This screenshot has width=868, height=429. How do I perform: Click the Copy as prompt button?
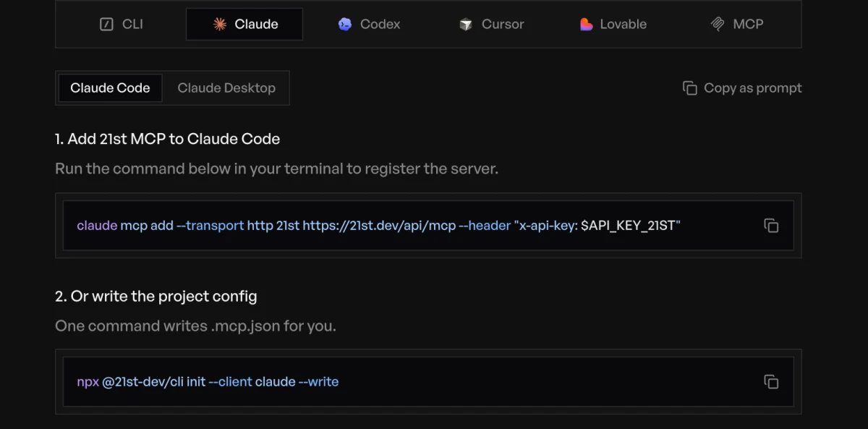[742, 88]
